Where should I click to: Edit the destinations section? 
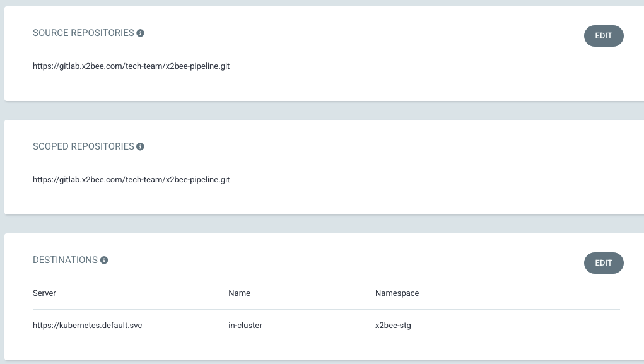(x=604, y=263)
